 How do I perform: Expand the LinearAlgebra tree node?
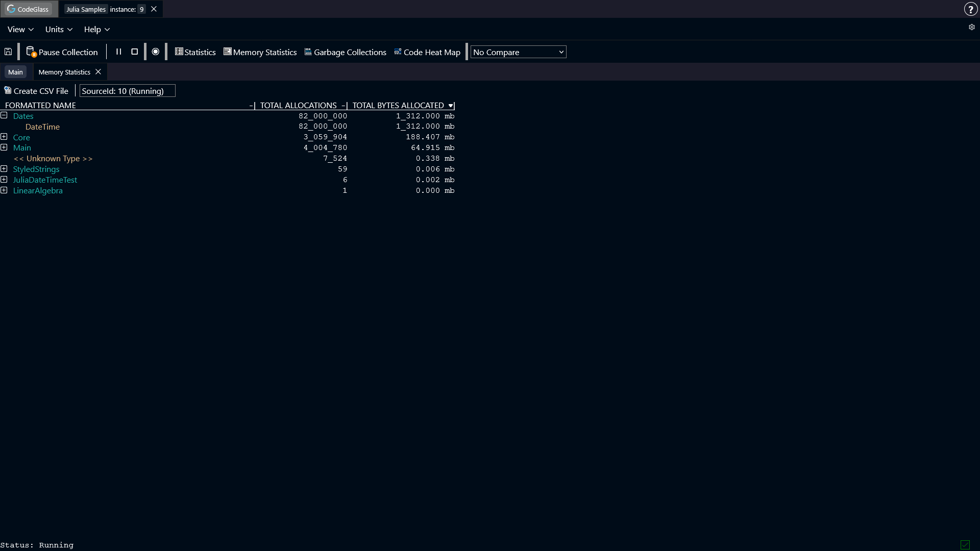[x=4, y=191]
